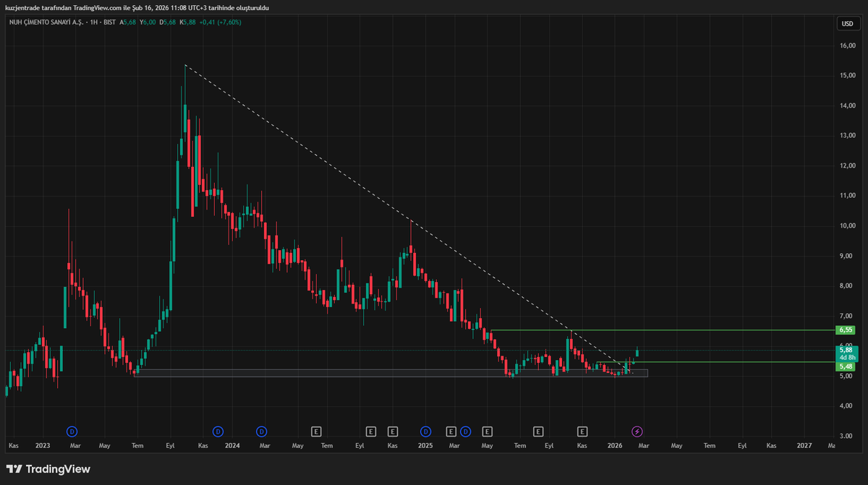Screen dimensions: 868x485
Task: Open the earnings marker near Kas 2024
Action: click(393, 432)
